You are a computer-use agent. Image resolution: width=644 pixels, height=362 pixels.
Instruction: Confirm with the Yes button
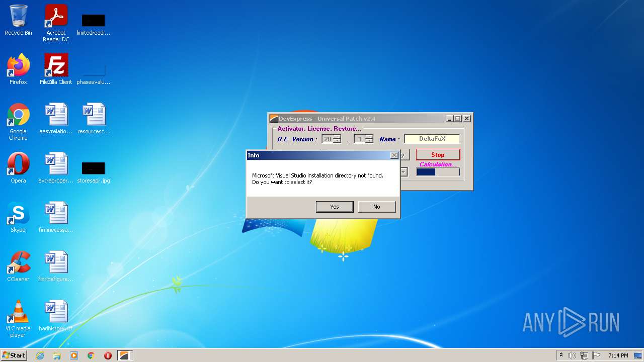point(335,207)
